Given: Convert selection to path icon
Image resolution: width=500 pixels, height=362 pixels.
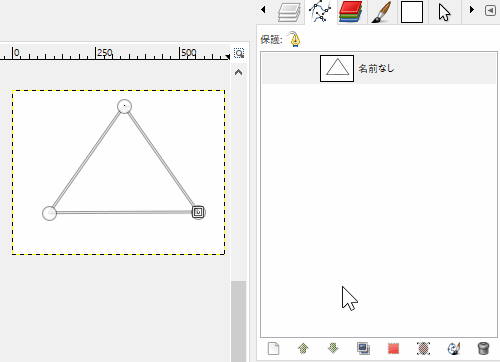Looking at the screenshot, I should [x=423, y=349].
